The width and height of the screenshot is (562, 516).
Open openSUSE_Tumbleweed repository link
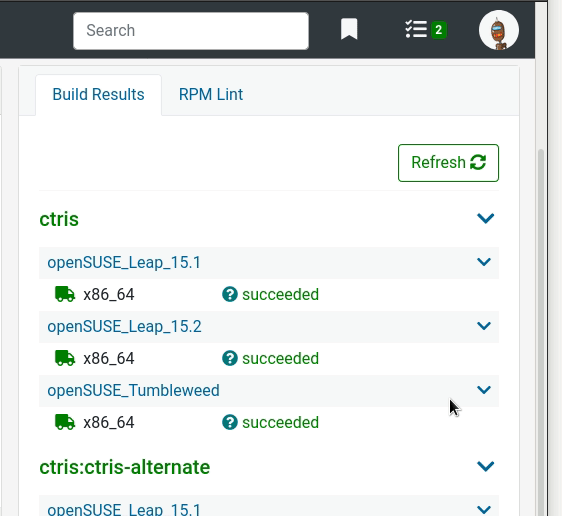pos(133,390)
